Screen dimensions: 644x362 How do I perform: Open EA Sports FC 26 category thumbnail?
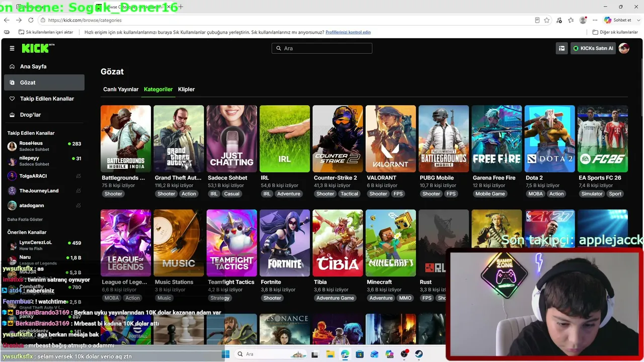click(x=603, y=139)
